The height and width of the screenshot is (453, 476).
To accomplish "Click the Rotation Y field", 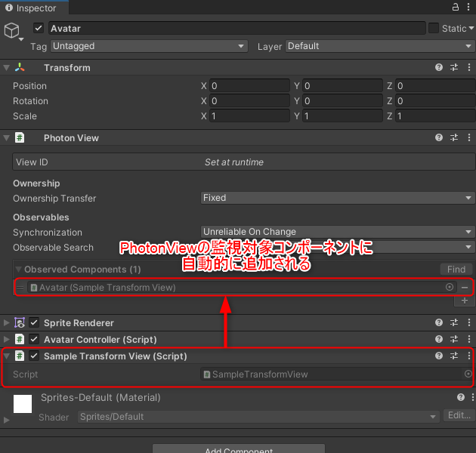I will click(342, 101).
